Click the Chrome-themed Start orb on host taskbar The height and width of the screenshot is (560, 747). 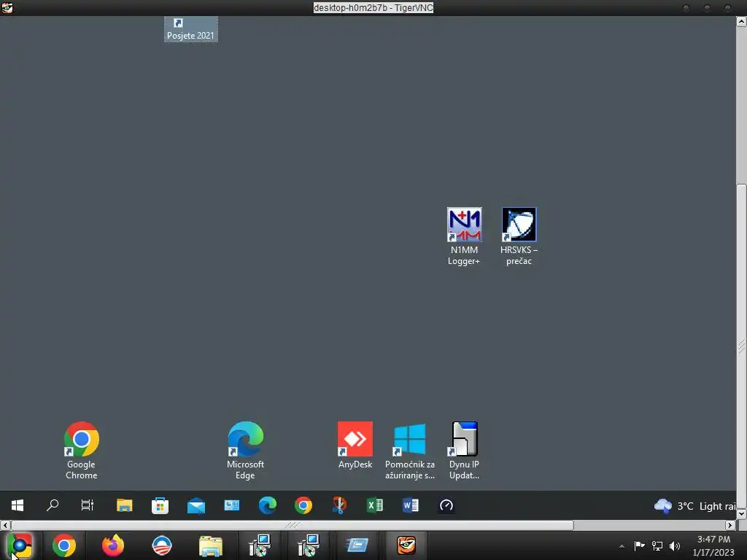[20, 545]
